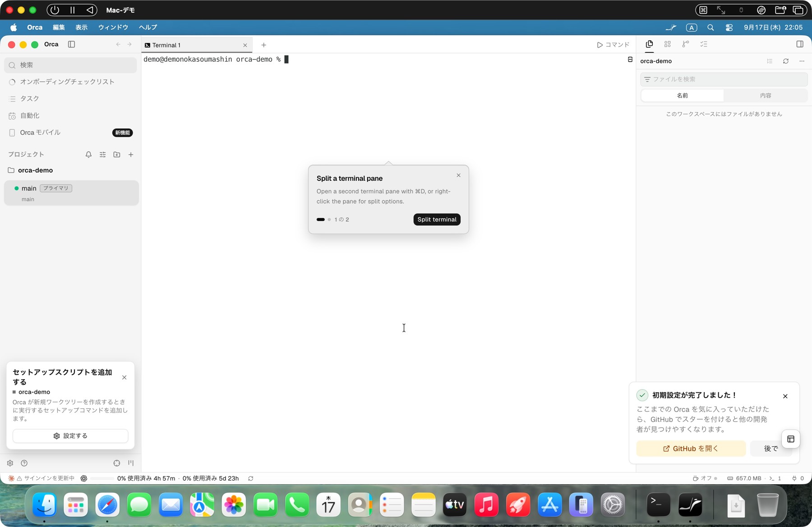Click the terminal count indicator in status bar

point(775,478)
